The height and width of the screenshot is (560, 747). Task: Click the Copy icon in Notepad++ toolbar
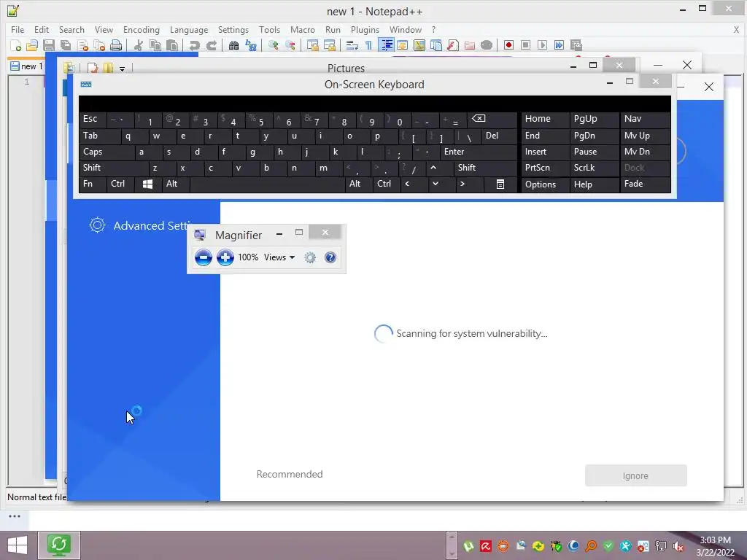(155, 45)
